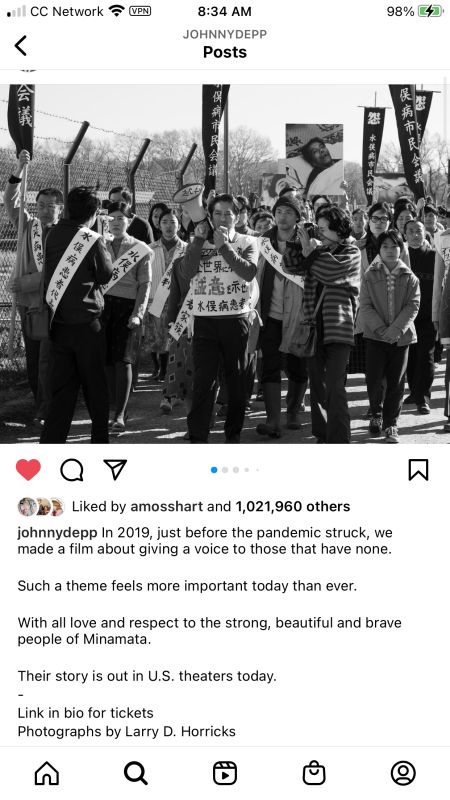This screenshot has height=800, width=450.
Task: Tap the VPN status indicator
Action: pos(140,11)
